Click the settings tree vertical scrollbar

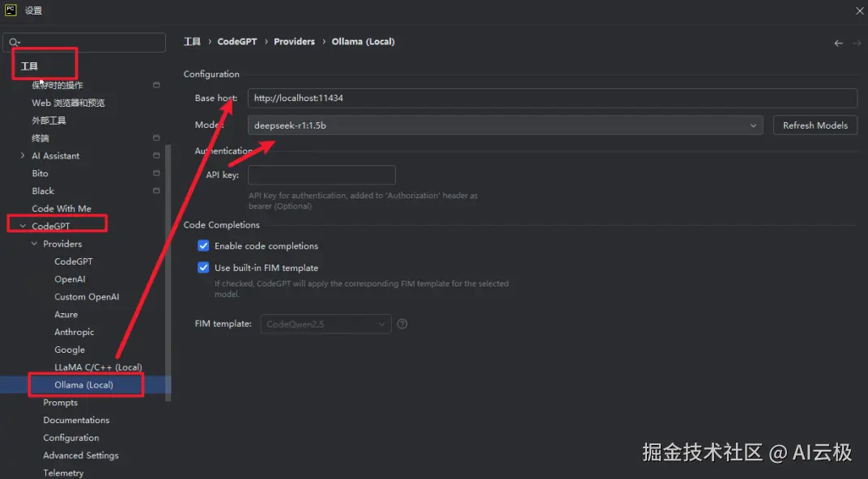point(168,273)
